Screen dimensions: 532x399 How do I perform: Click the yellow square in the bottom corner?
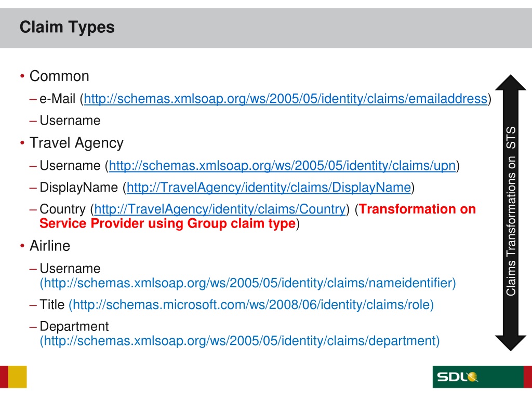[17, 377]
